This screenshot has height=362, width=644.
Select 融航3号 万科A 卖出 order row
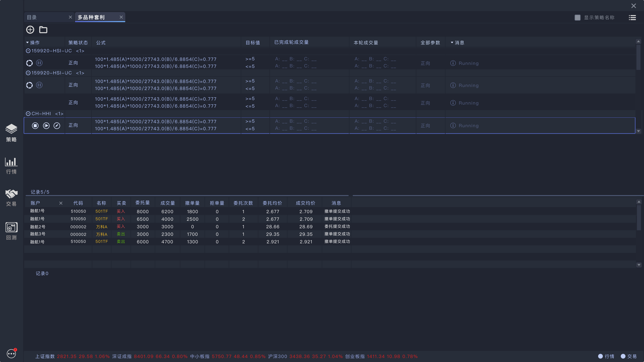[x=330, y=234]
